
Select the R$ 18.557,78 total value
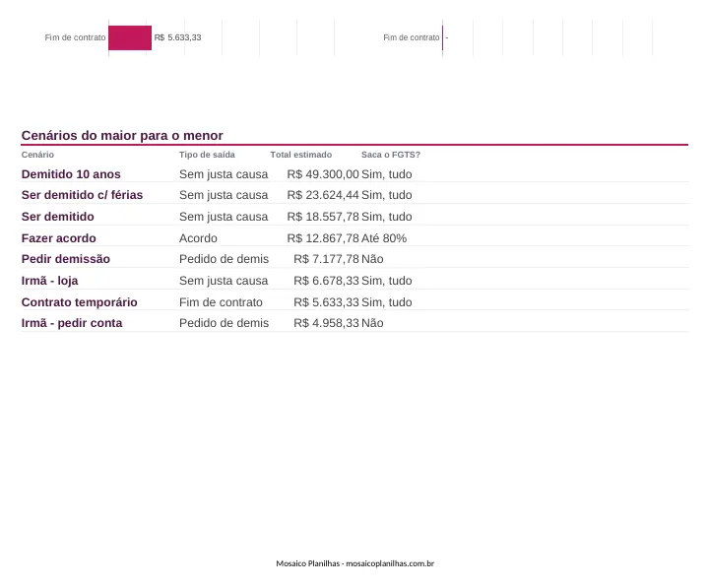[x=323, y=217]
